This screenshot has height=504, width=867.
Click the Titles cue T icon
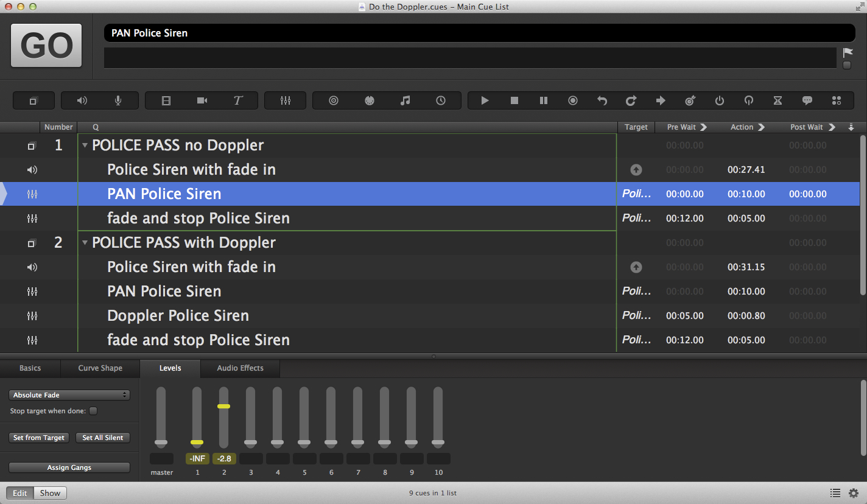point(238,100)
